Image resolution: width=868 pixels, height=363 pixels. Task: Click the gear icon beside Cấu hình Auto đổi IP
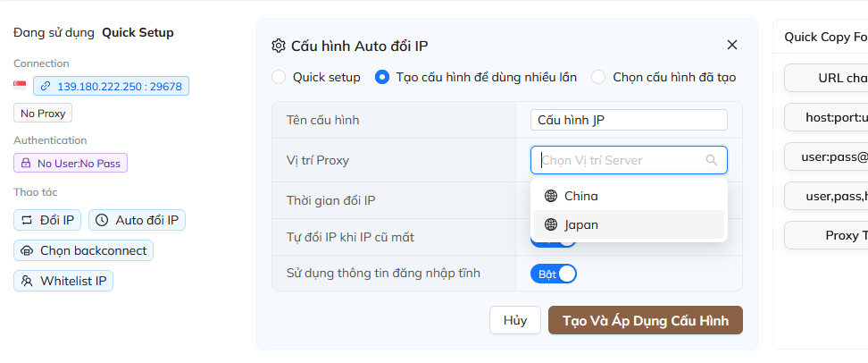[279, 46]
